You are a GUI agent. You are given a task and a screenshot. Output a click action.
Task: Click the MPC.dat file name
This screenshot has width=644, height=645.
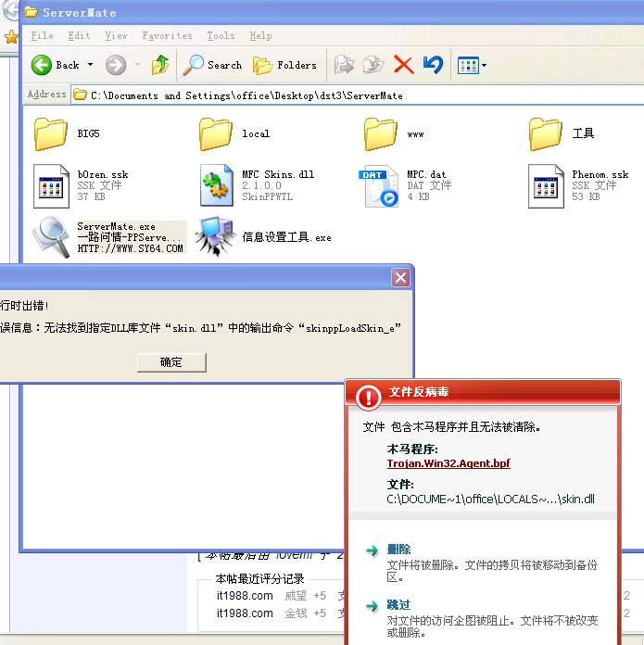[x=426, y=174]
